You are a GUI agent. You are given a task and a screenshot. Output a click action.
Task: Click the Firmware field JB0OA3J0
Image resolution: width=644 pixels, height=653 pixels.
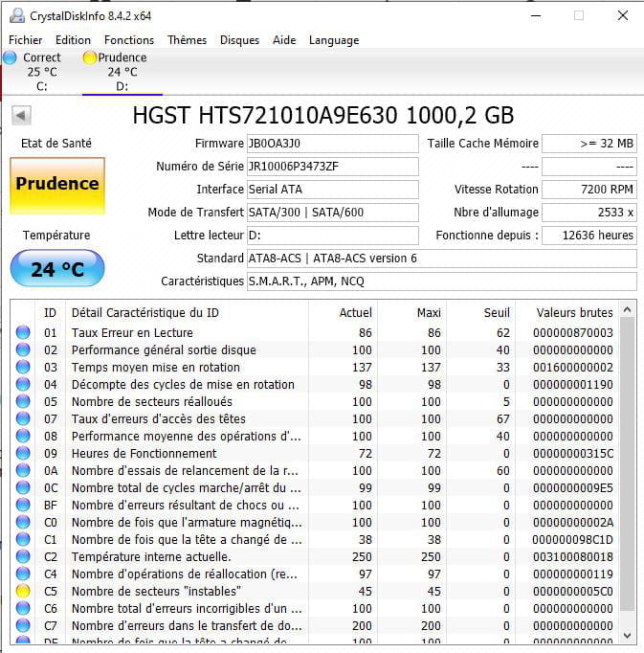click(x=333, y=144)
